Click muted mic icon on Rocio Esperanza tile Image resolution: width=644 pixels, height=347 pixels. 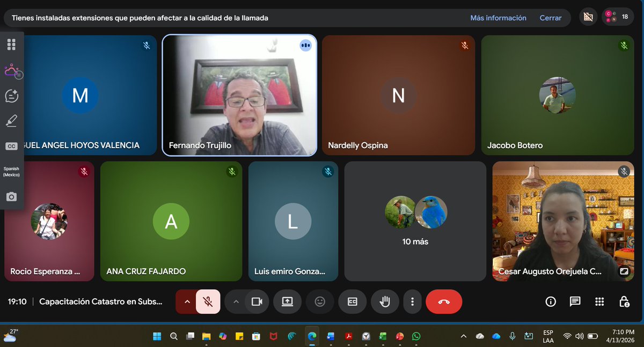coord(84,172)
